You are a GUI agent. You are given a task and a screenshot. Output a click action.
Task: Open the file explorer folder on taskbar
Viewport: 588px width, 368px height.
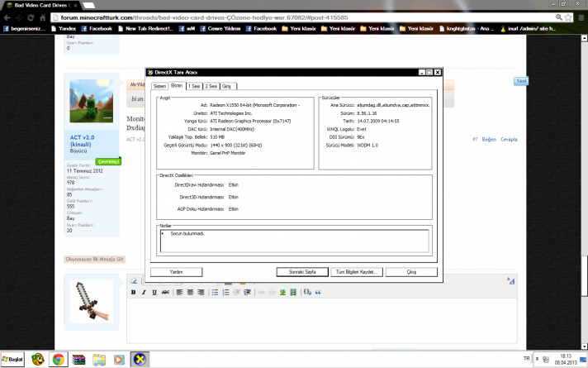99,360
